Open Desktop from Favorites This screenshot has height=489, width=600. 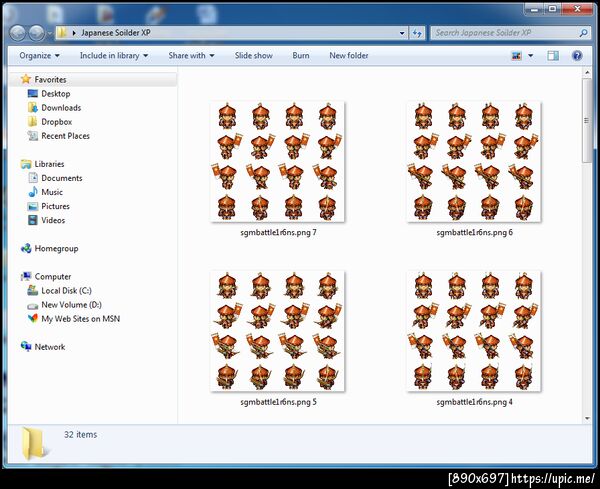(x=56, y=93)
